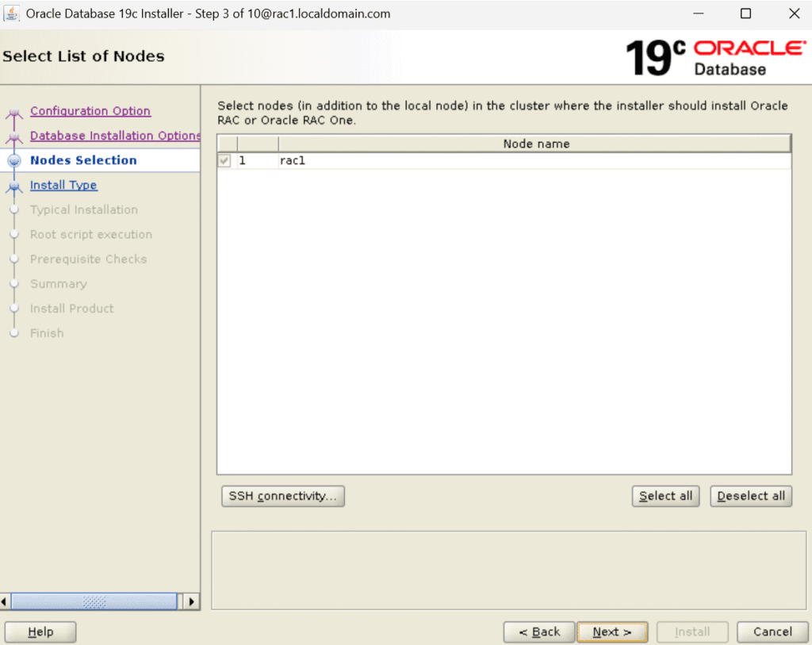Click the Database Installation Options step icon
This screenshot has height=645, width=812.
(x=13, y=137)
